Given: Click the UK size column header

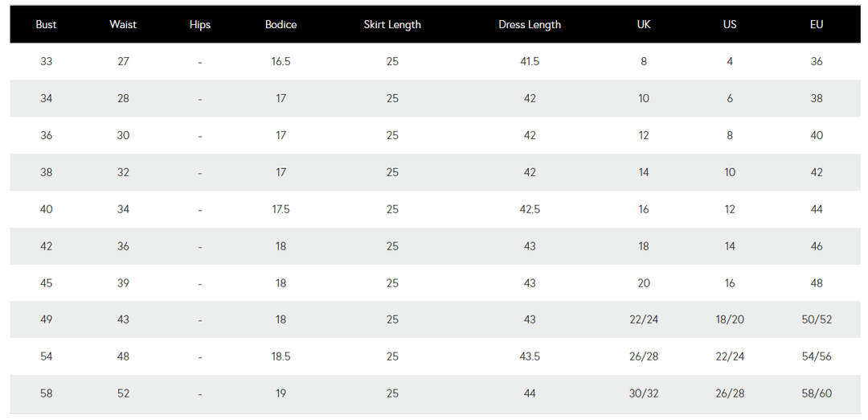Looking at the screenshot, I should pos(643,24).
